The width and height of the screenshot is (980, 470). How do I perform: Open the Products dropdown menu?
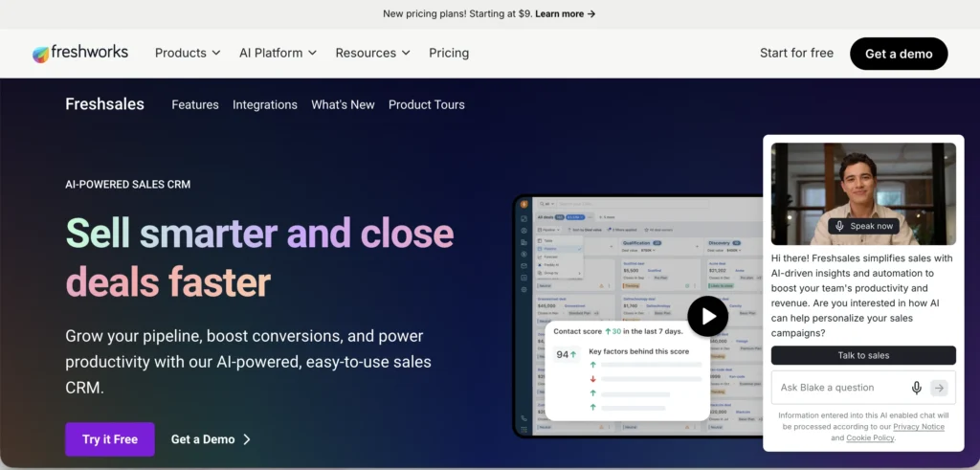(x=188, y=53)
